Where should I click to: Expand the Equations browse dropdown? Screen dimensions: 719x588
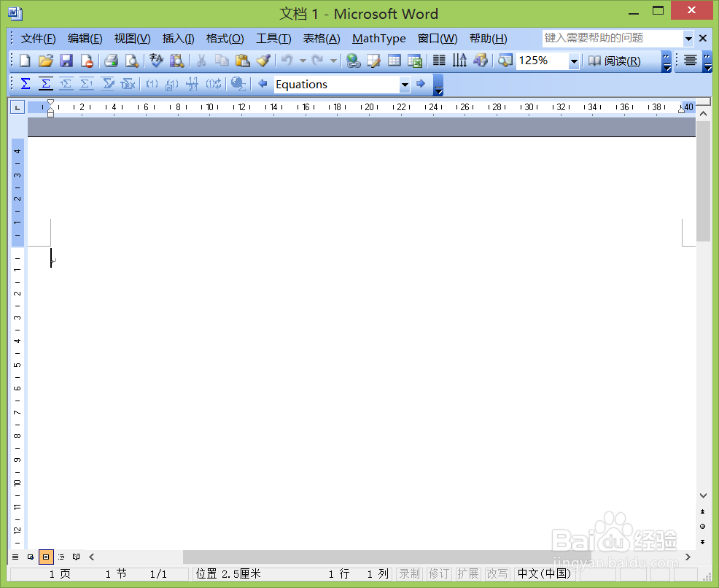pyautogui.click(x=405, y=85)
